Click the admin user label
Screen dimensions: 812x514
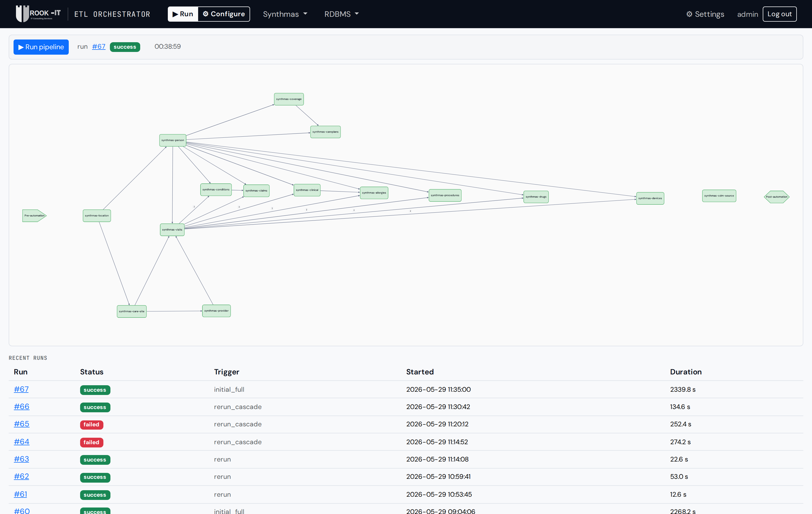pyautogui.click(x=747, y=14)
